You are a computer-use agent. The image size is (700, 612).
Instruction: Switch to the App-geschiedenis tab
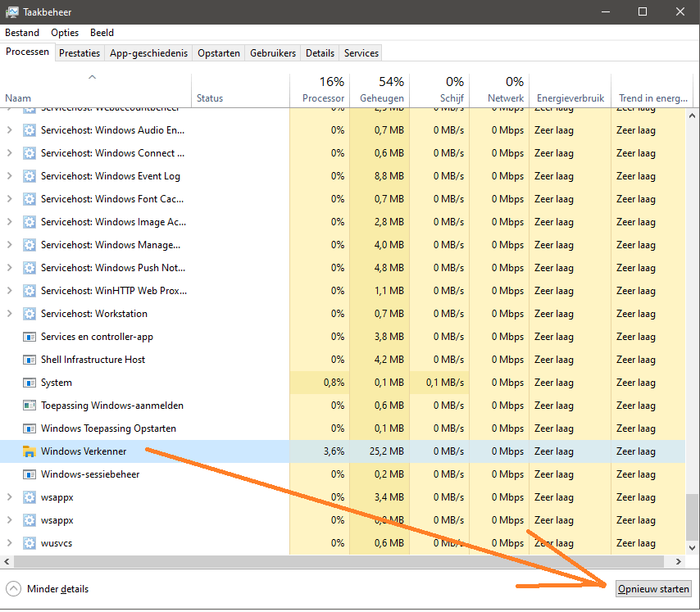tap(148, 53)
